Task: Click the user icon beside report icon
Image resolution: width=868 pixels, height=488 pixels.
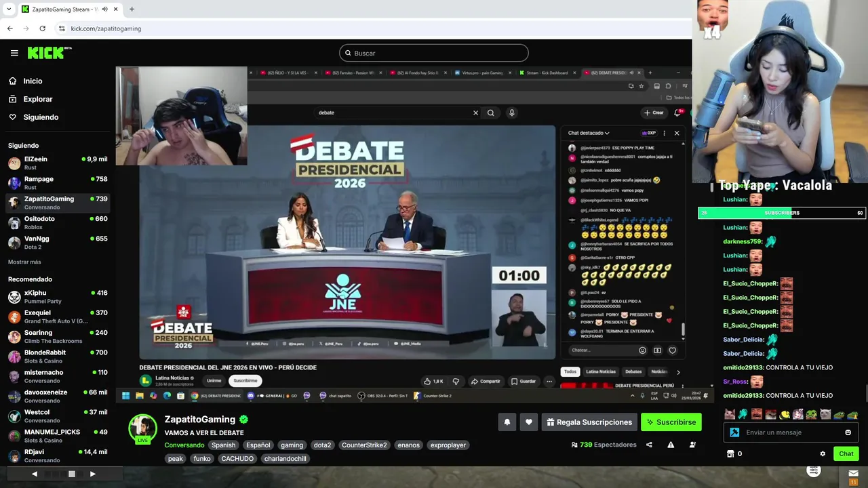Action: [x=692, y=445]
